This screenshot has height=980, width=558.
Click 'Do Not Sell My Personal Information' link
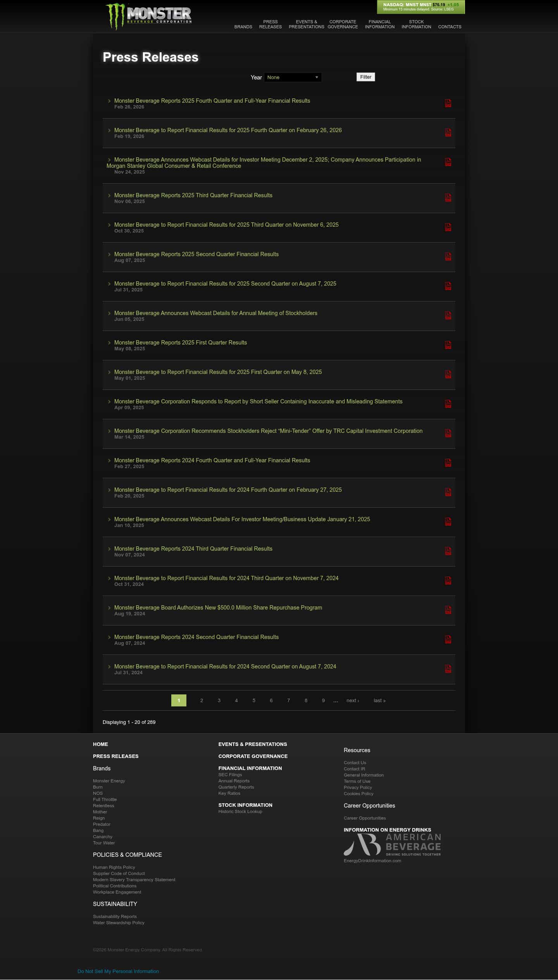pos(118,971)
